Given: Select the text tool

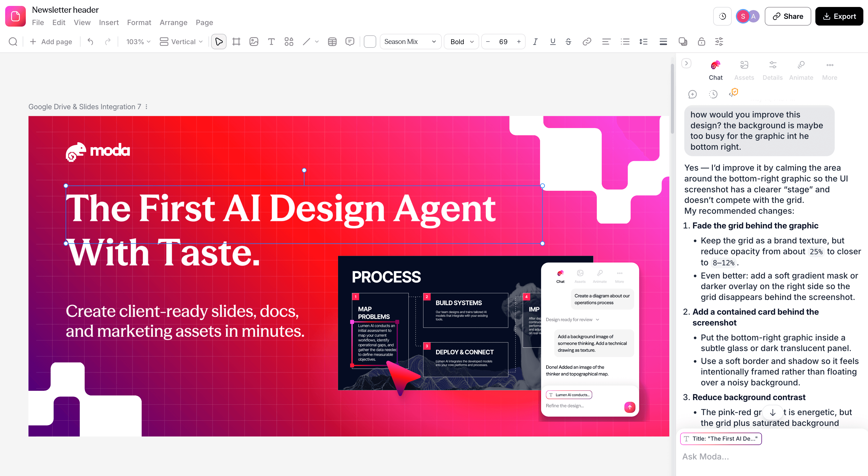Looking at the screenshot, I should click(x=271, y=42).
